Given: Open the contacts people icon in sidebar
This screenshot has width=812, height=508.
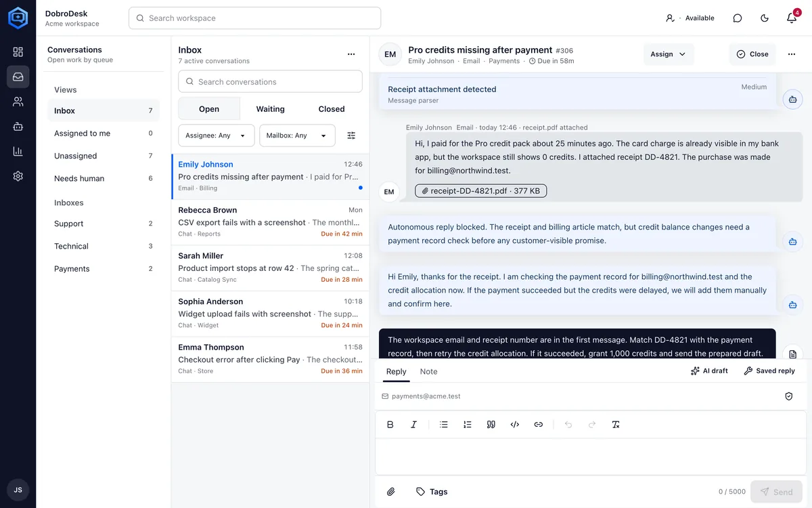Looking at the screenshot, I should 18,102.
